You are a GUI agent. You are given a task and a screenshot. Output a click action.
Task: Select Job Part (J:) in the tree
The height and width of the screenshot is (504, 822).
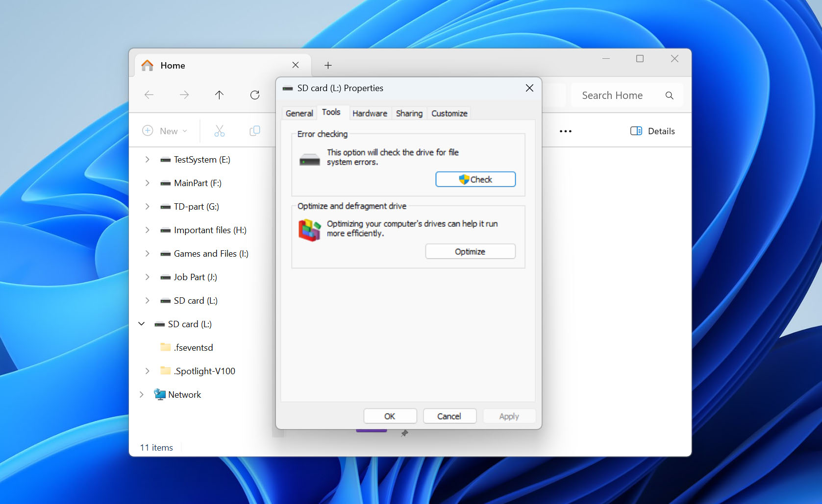196,277
